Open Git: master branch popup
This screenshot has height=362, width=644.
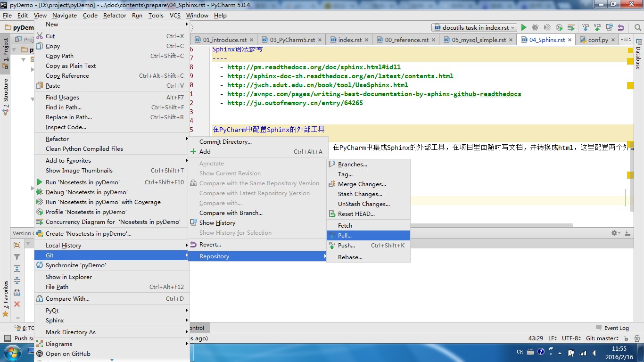[x=602, y=338]
